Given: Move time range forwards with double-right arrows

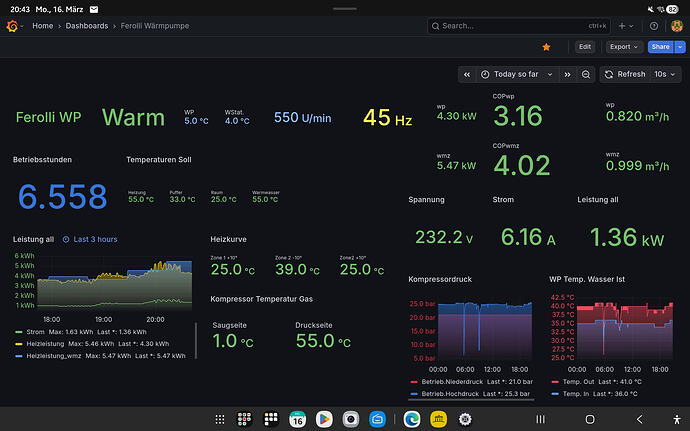Looking at the screenshot, I should 568,74.
